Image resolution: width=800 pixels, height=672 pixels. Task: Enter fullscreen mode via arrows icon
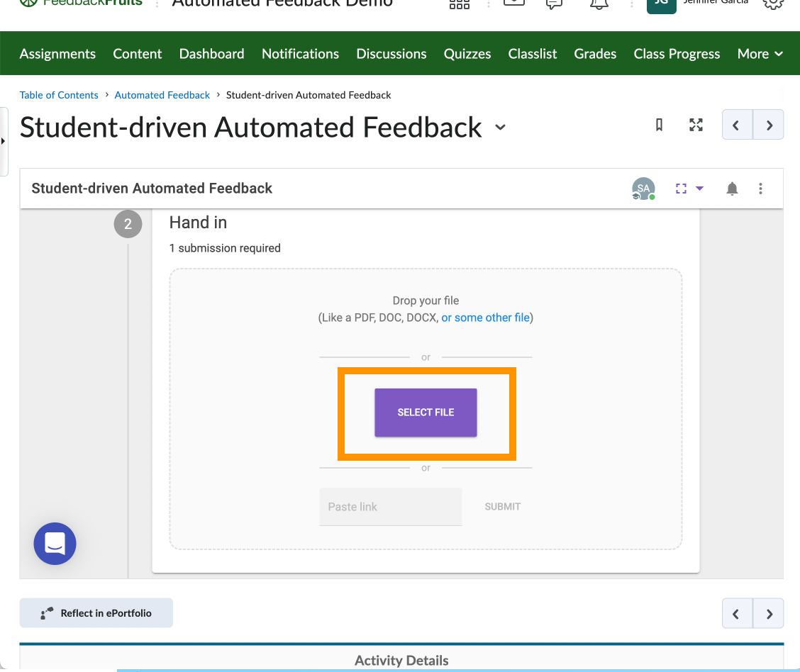[x=696, y=125]
